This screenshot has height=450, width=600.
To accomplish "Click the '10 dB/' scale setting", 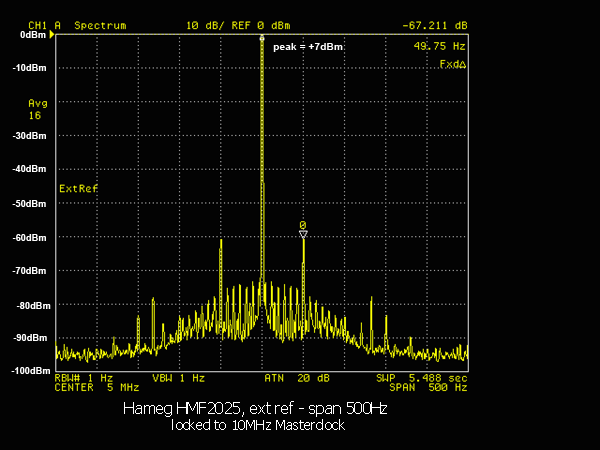I will tap(205, 26).
